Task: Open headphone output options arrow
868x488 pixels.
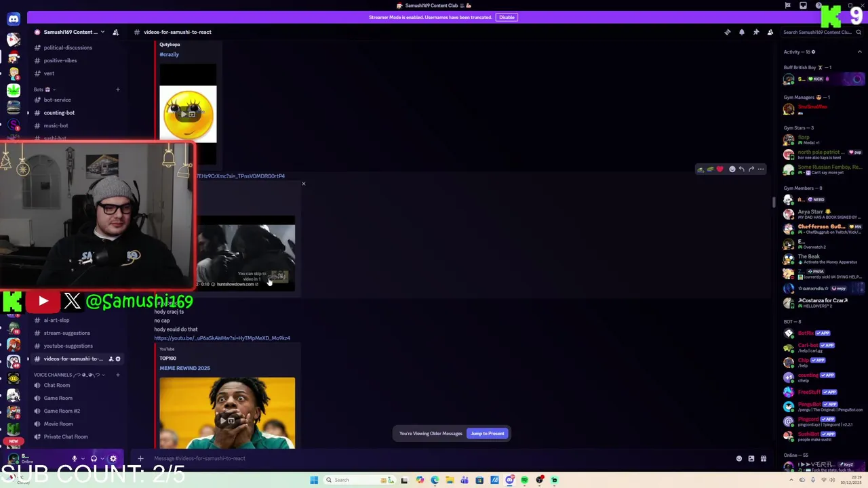Action: coord(102,459)
